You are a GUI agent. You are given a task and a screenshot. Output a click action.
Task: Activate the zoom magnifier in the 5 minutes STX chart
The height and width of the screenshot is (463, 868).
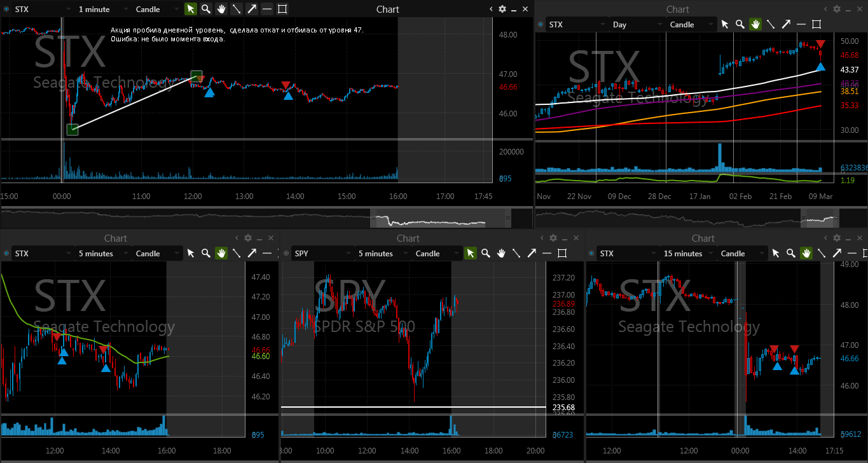(x=206, y=253)
